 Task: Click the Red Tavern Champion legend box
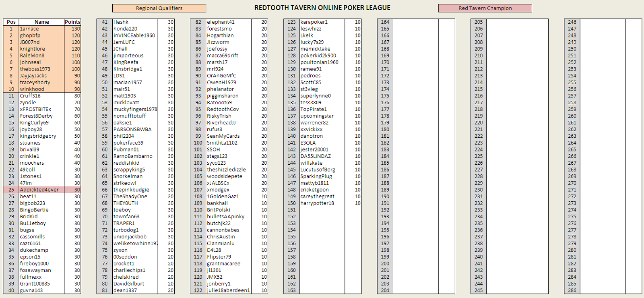click(485, 8)
